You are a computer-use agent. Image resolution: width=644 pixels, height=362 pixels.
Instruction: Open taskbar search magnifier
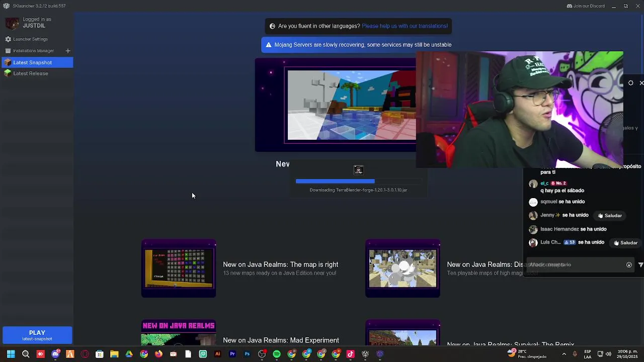pyautogui.click(x=26, y=354)
